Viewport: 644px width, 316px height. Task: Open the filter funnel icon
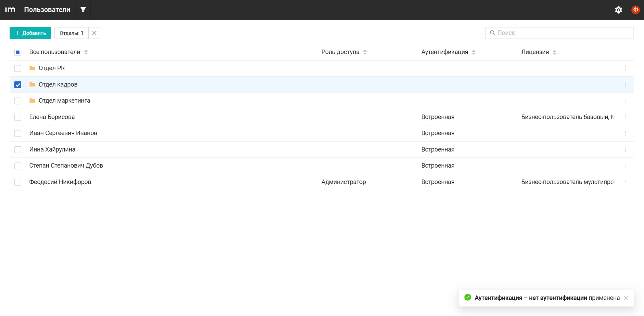(x=83, y=10)
